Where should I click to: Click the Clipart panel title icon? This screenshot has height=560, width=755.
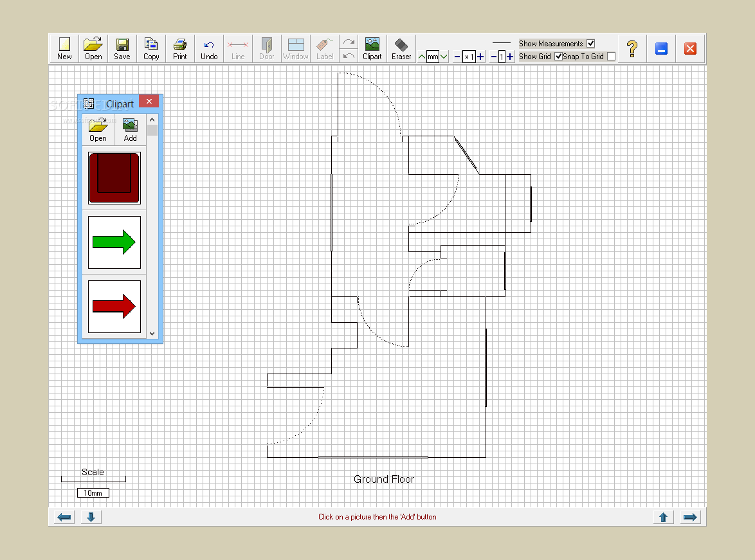[x=89, y=104]
